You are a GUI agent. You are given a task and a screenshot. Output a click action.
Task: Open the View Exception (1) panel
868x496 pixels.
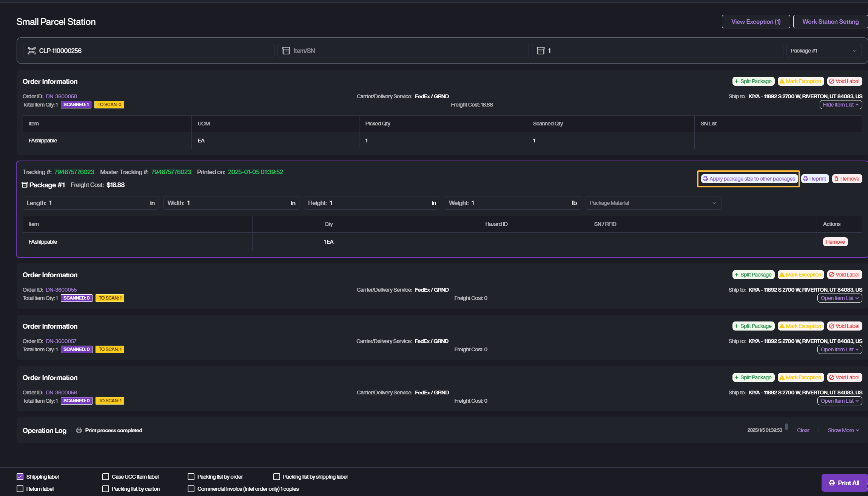[x=755, y=22]
